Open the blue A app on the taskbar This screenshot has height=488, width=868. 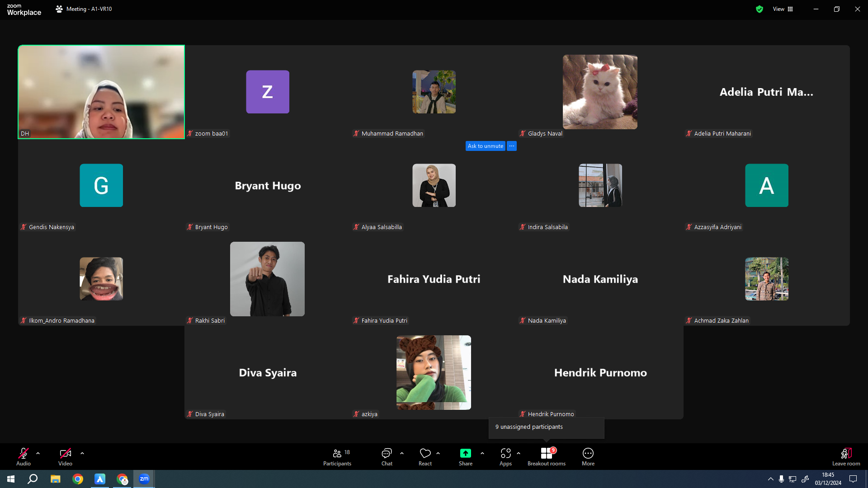click(100, 479)
